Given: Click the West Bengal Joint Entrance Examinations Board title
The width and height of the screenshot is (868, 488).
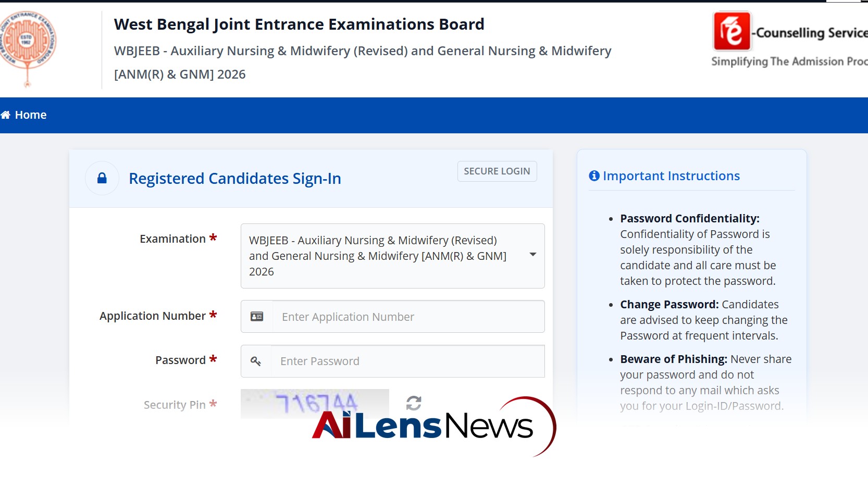Looking at the screenshot, I should [299, 24].
